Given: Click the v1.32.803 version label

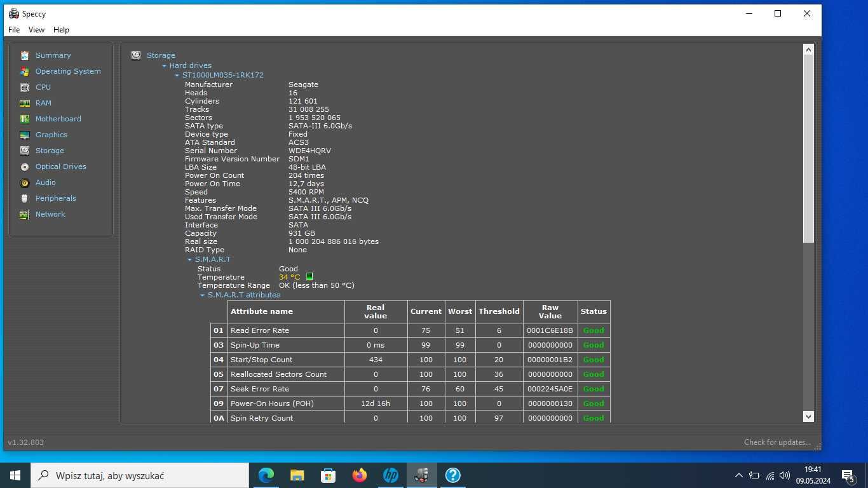Looking at the screenshot, I should pos(25,442).
